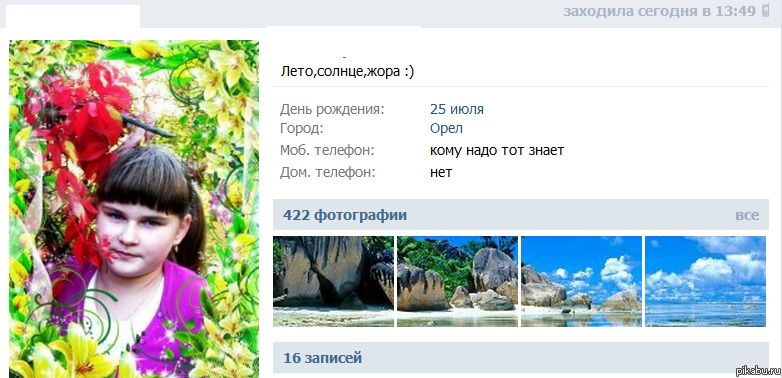This screenshot has height=378, width=782.
Task: Click the status text 'Лето,солнце,жора :)'
Action: click(348, 72)
